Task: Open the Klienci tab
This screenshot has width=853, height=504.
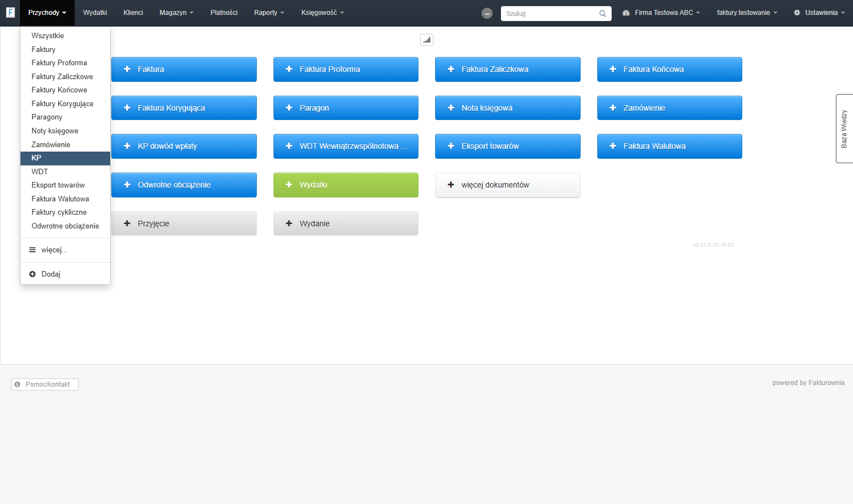Action: 133,13
